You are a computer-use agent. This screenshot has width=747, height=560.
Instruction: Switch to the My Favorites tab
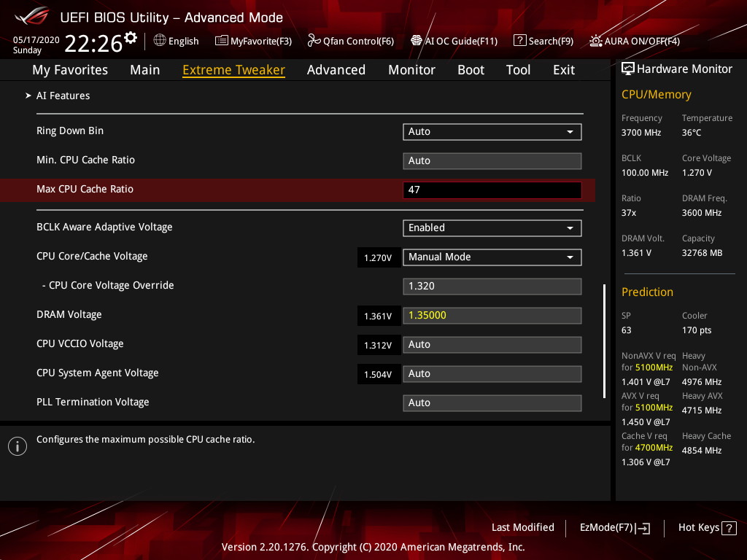[x=70, y=70]
